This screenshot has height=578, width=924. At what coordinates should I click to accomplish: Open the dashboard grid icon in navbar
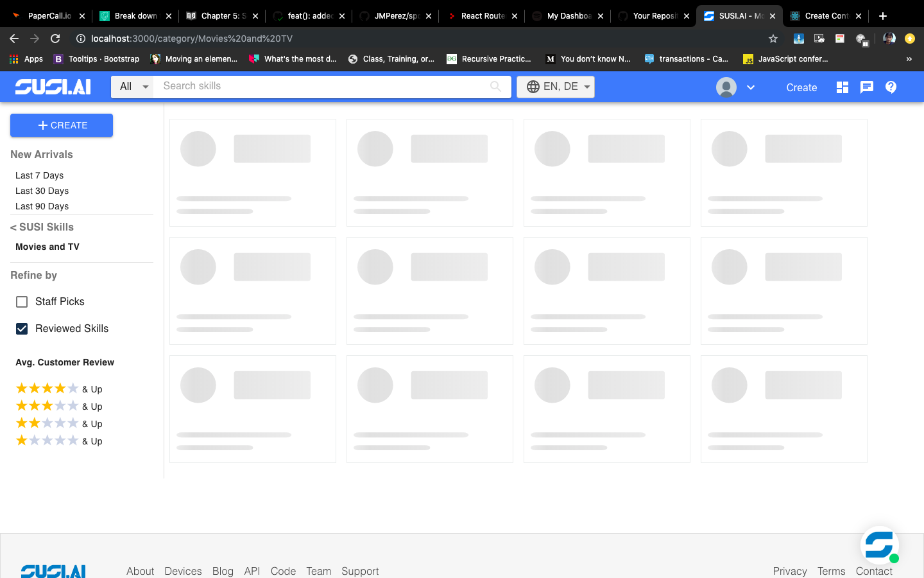point(842,87)
